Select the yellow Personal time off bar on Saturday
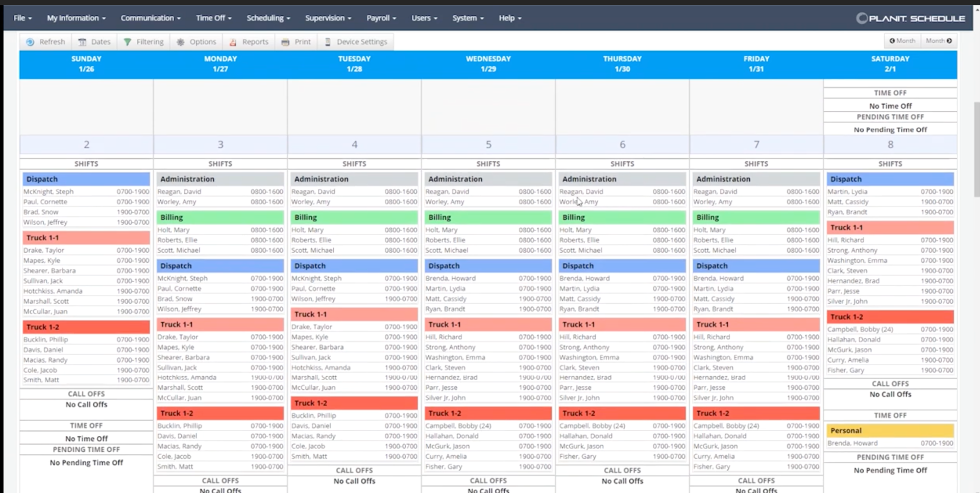 tap(890, 431)
